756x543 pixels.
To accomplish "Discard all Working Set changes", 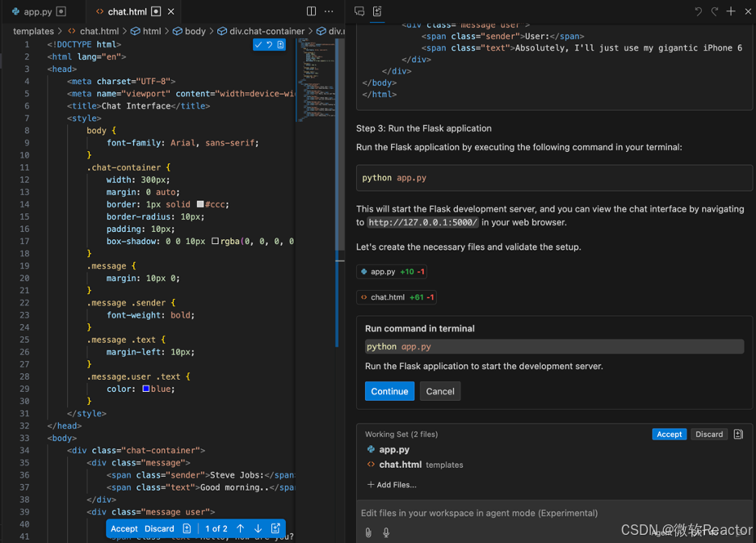I will (709, 434).
